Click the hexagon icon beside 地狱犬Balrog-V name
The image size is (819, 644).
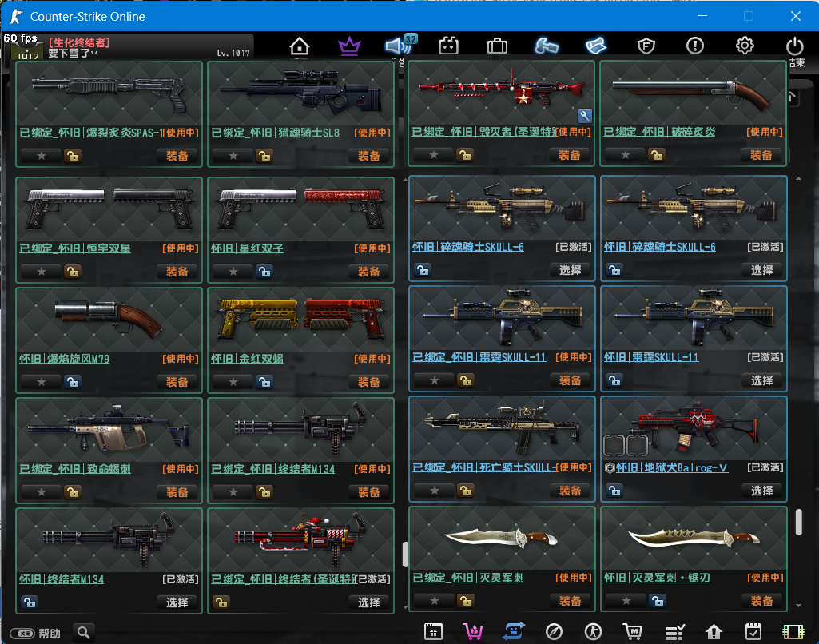[x=609, y=468]
